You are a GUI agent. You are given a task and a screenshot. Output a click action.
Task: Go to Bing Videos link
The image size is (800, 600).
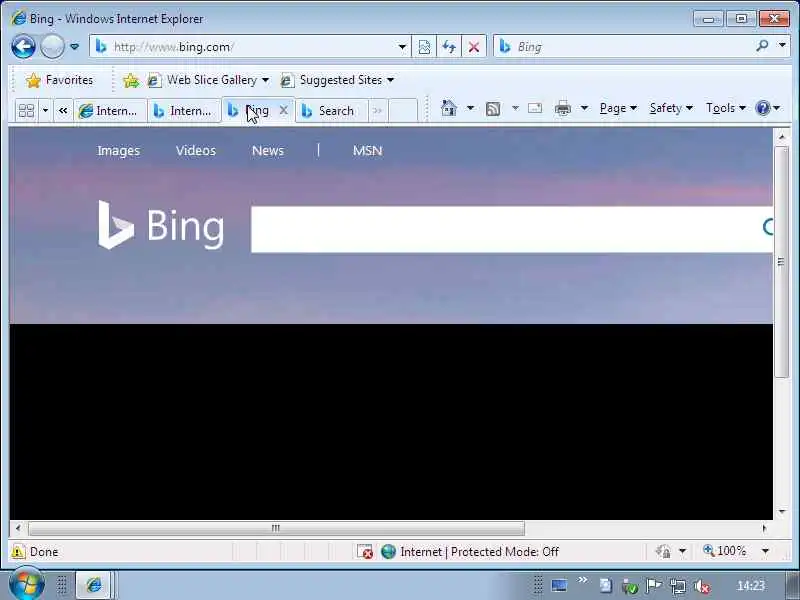click(x=196, y=151)
